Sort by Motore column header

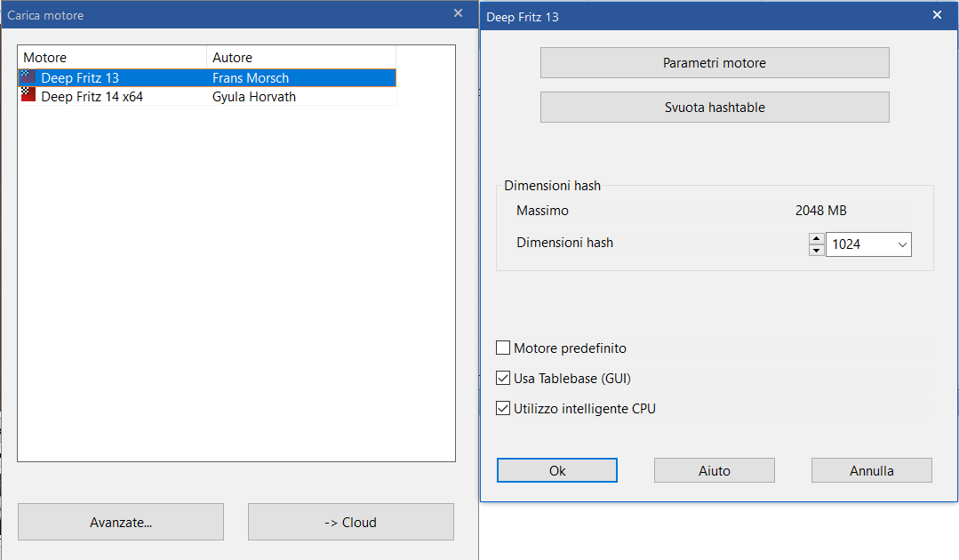click(x=113, y=58)
